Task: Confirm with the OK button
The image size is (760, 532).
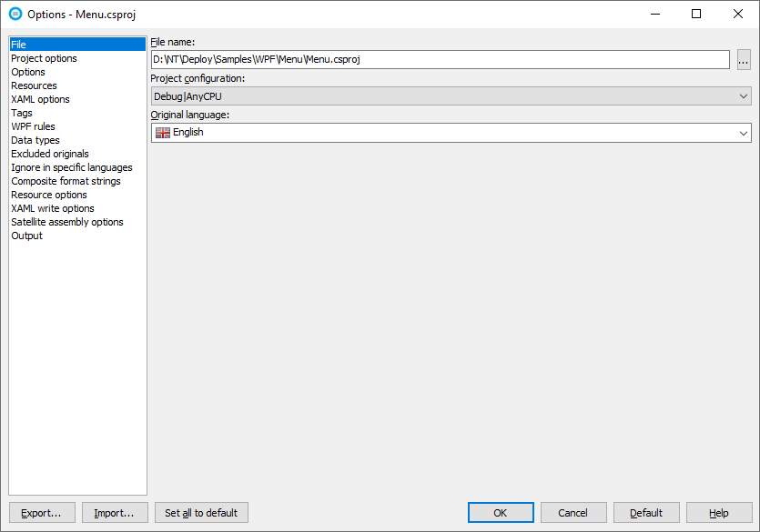Action: pyautogui.click(x=501, y=513)
